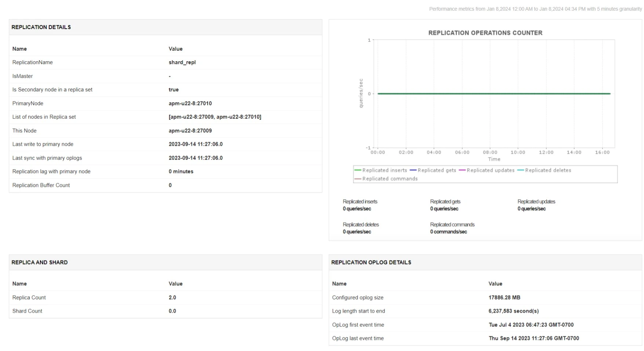Click the REPLICATION DETAILS panel header
This screenshot has width=644, height=351.
tap(41, 27)
